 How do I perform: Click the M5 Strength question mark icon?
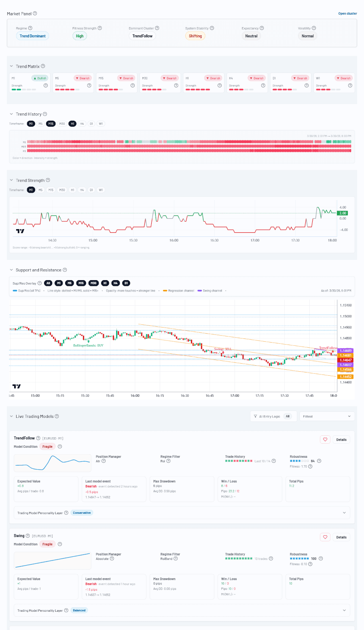89,85
